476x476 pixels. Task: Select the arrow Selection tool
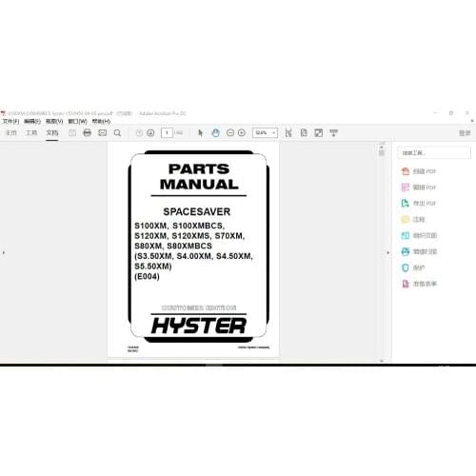pyautogui.click(x=200, y=132)
